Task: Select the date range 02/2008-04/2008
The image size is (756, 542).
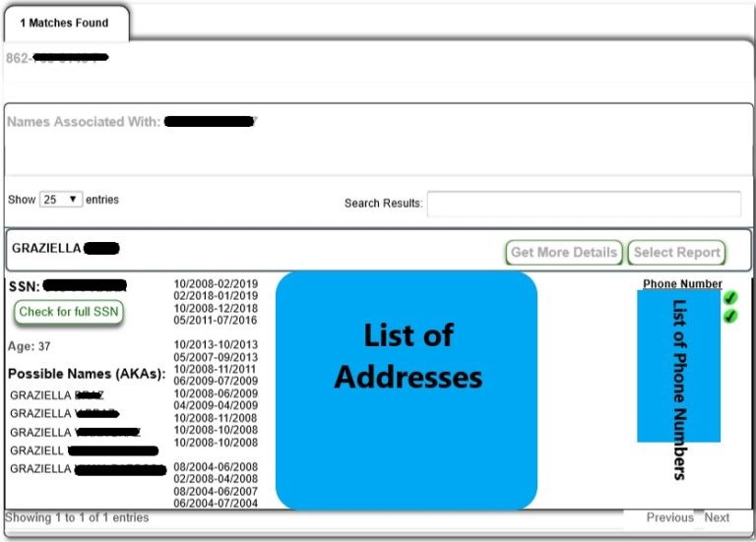Action: 216,479
